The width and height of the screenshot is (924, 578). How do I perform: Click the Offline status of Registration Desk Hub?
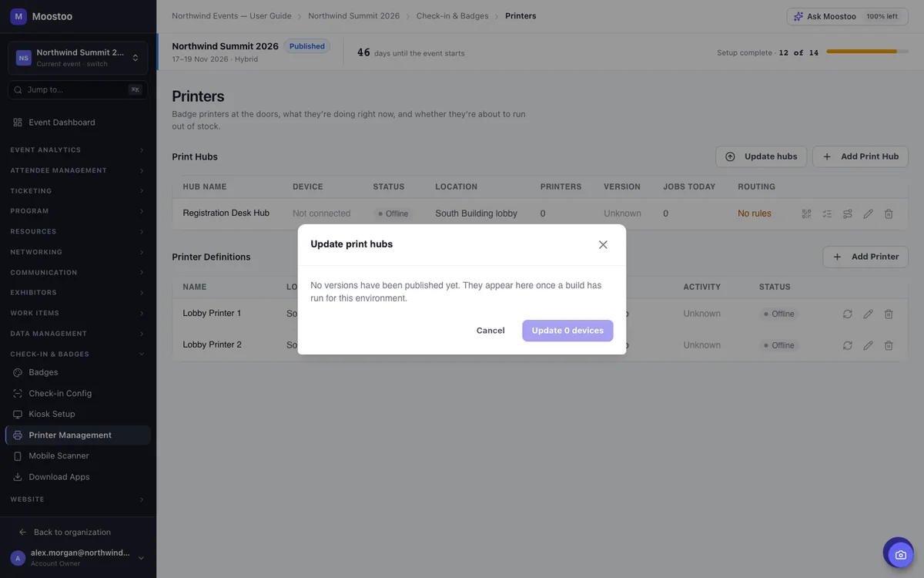click(393, 213)
